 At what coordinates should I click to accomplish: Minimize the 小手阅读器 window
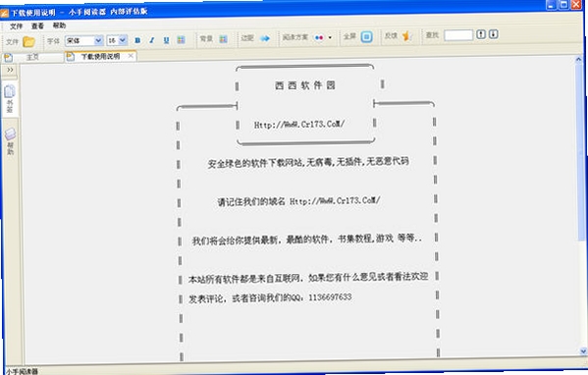tap(551, 5)
